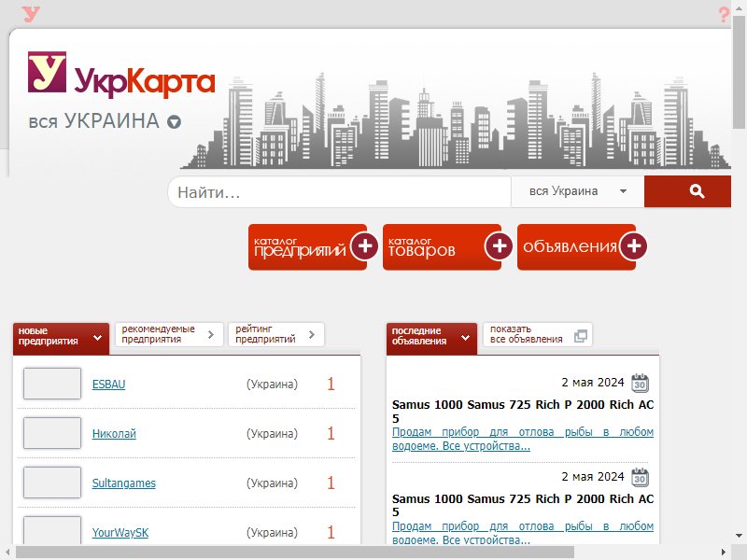Open the вся Украина search region dropdown
Screen dimensions: 747x560
click(577, 191)
